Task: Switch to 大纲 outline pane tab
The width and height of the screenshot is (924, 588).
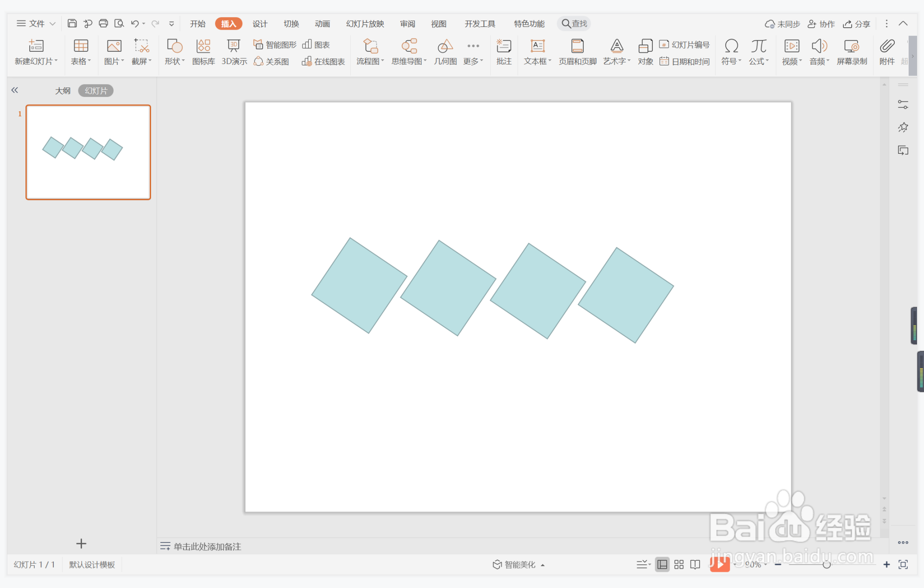Action: point(63,91)
